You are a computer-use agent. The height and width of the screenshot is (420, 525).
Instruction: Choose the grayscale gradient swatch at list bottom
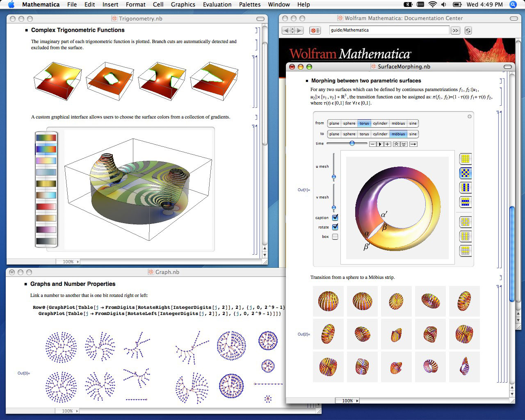click(46, 242)
